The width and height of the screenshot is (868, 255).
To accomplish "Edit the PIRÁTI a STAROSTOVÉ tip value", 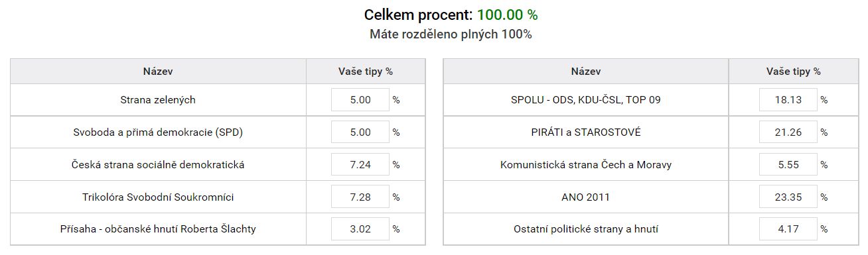I will coord(788,132).
